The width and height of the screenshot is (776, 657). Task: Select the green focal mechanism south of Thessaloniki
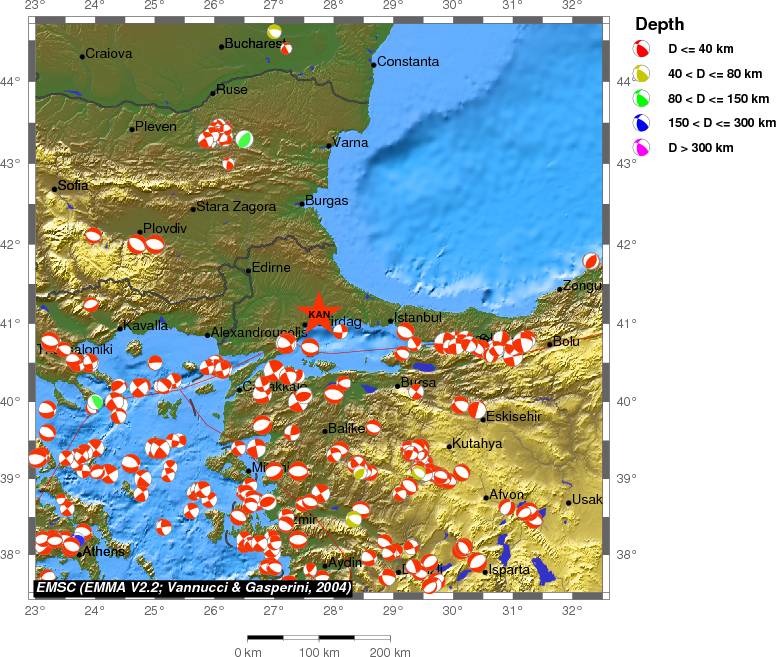(96, 402)
